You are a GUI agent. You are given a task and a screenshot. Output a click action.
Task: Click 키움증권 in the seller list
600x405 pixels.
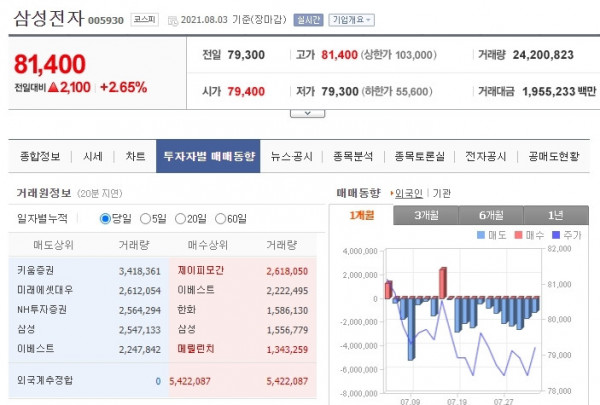(36, 271)
